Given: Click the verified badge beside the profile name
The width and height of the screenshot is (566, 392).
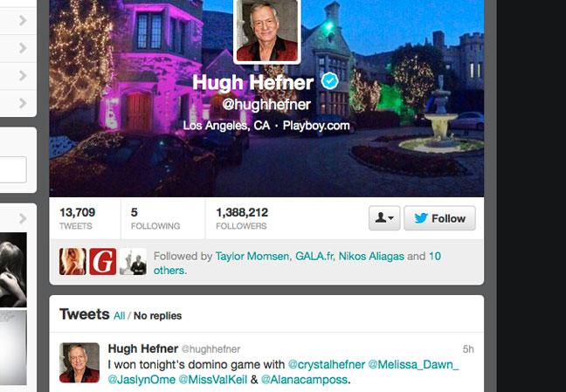Looking at the screenshot, I should click(329, 81).
